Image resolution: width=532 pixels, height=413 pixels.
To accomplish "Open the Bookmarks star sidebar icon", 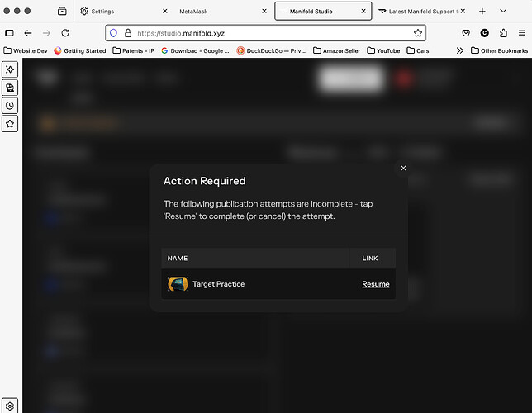I will tap(10, 124).
